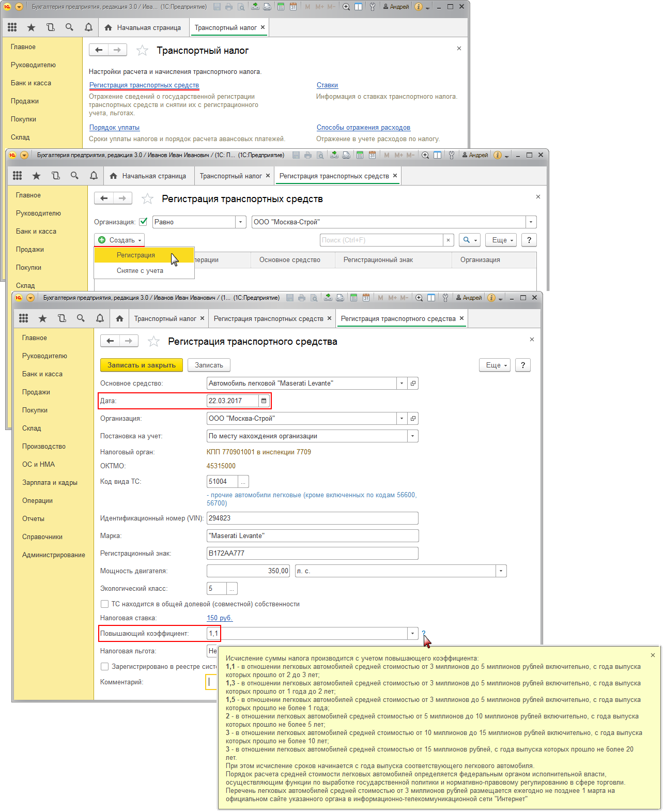
Task: Open help question mark next to Повышающий коэффициент
Action: pyautogui.click(x=424, y=634)
